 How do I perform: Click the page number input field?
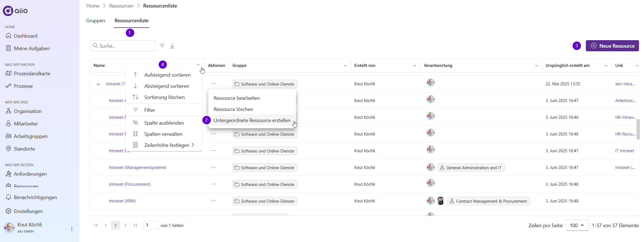pos(151,225)
